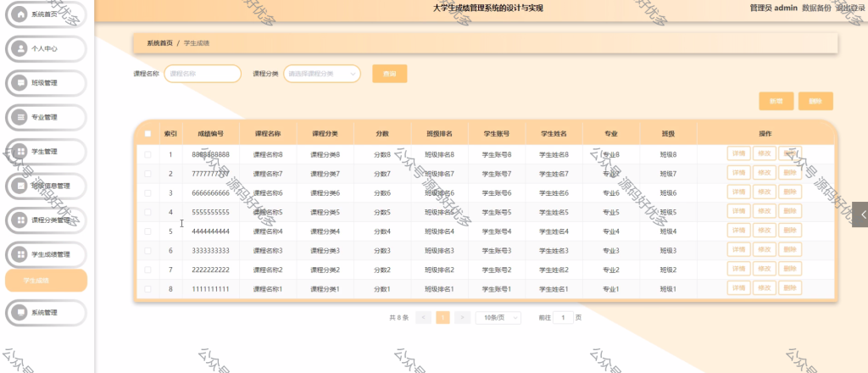Click the grid icon beside 学生管理
Image resolution: width=868 pixels, height=373 pixels.
[x=20, y=152]
